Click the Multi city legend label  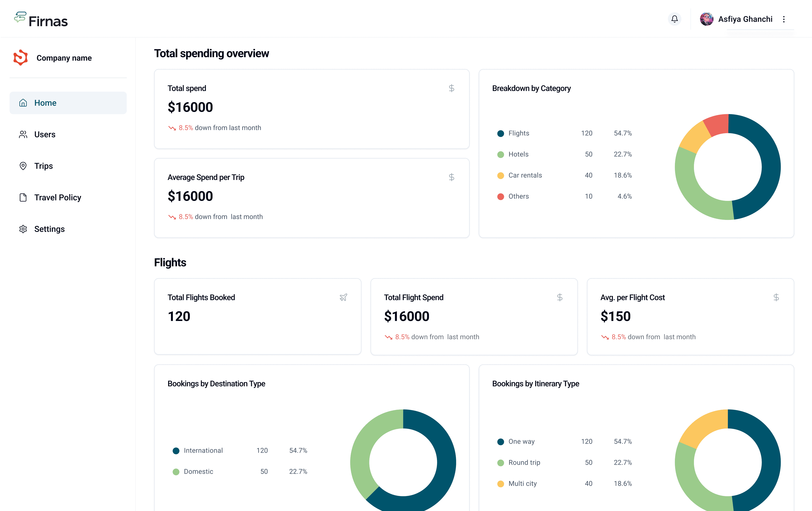click(522, 483)
